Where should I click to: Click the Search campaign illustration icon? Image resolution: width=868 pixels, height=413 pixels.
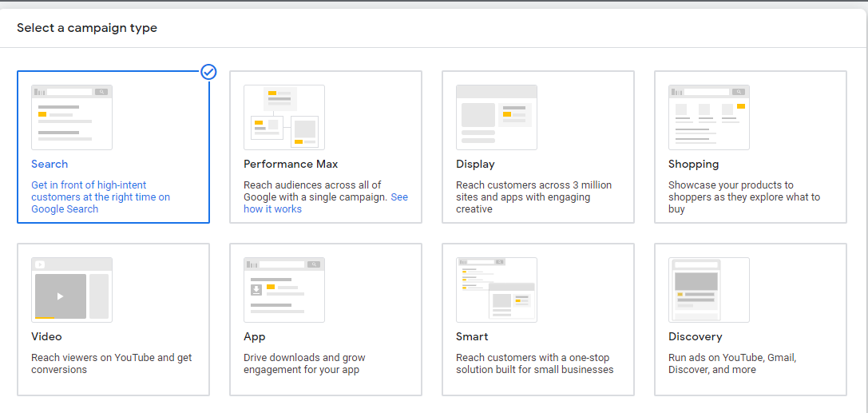pyautogui.click(x=72, y=117)
